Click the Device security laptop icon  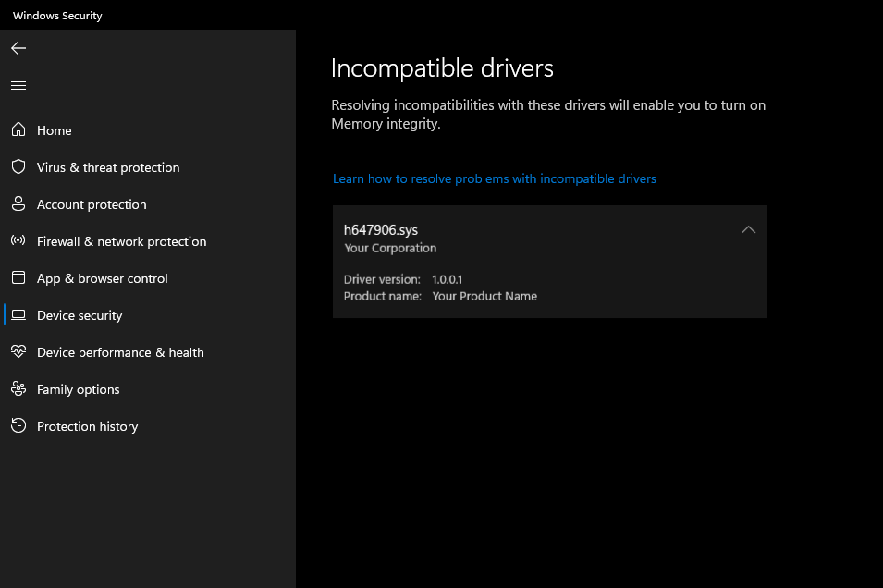(18, 314)
